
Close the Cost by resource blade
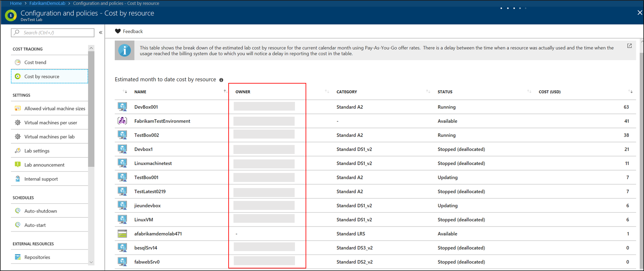(639, 13)
